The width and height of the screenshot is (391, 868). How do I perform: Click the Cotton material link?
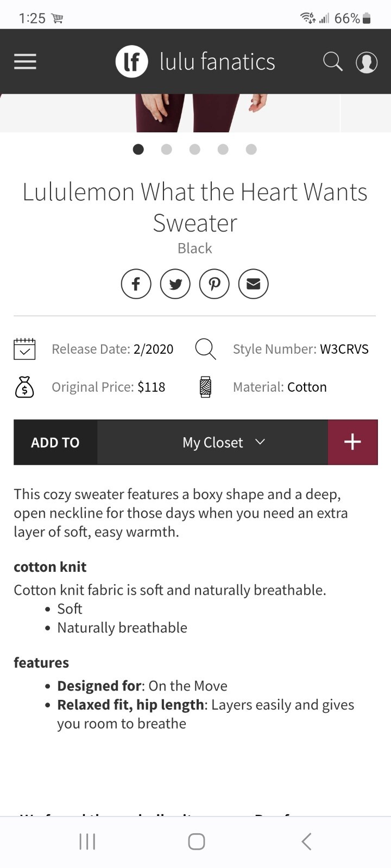(x=307, y=387)
